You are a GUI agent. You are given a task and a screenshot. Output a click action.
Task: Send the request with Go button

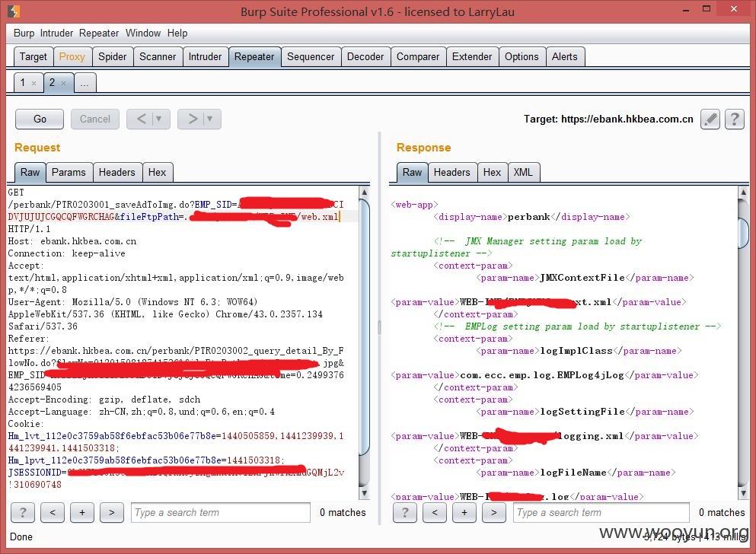40,119
